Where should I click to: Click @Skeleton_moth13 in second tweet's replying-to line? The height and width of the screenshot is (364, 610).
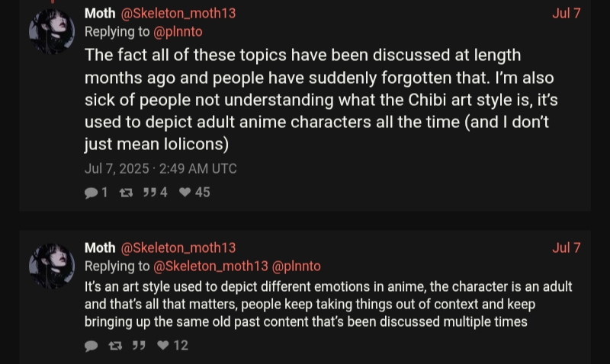click(210, 267)
